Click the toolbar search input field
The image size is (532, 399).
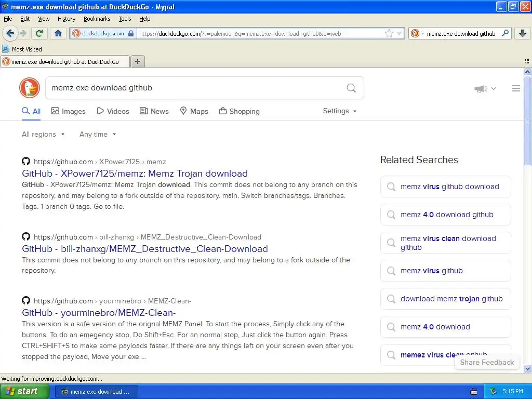click(461, 34)
